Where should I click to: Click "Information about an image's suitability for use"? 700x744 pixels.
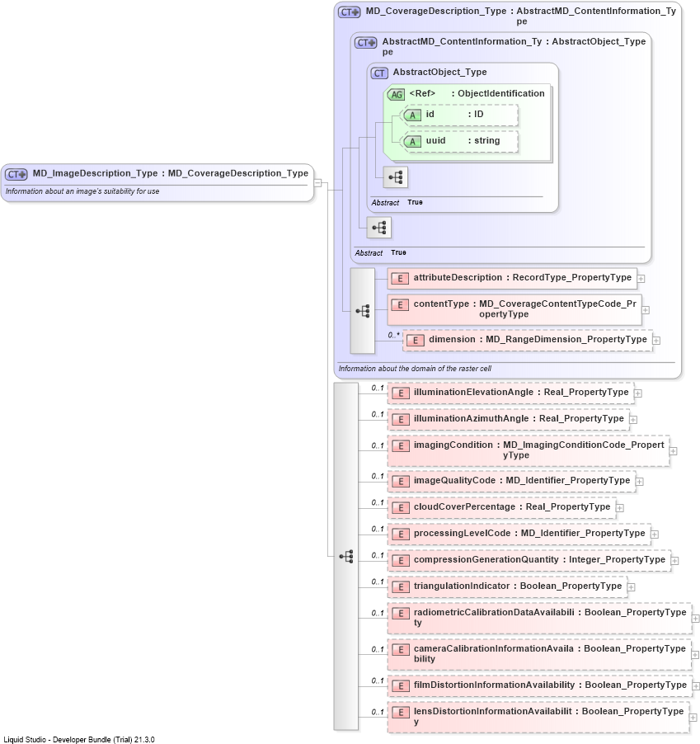[82, 191]
